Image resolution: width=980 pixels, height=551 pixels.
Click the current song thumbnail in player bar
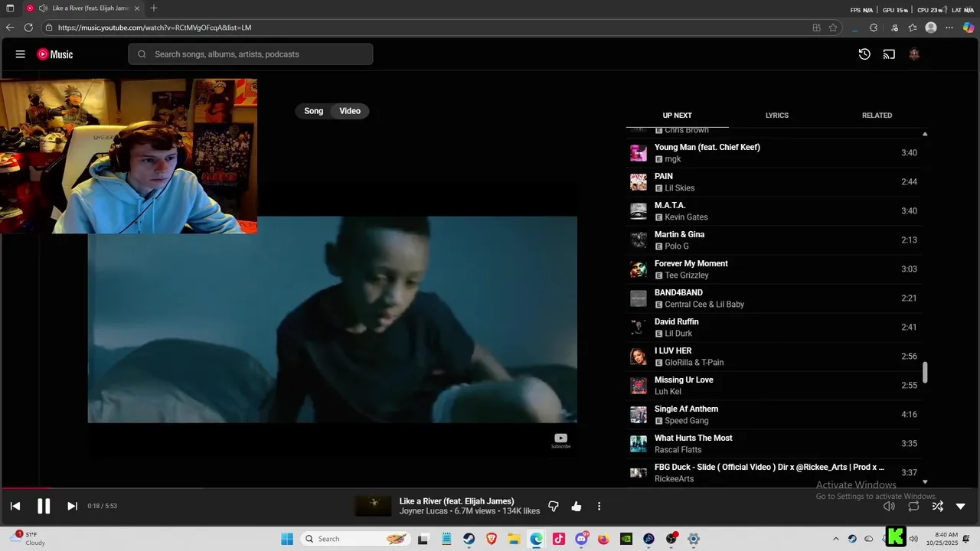[x=373, y=506]
